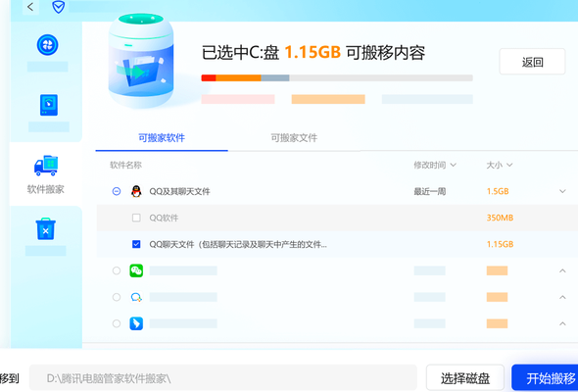
Task: Collapse the QQ及其聊天文件 row chevron
Action: (562, 191)
